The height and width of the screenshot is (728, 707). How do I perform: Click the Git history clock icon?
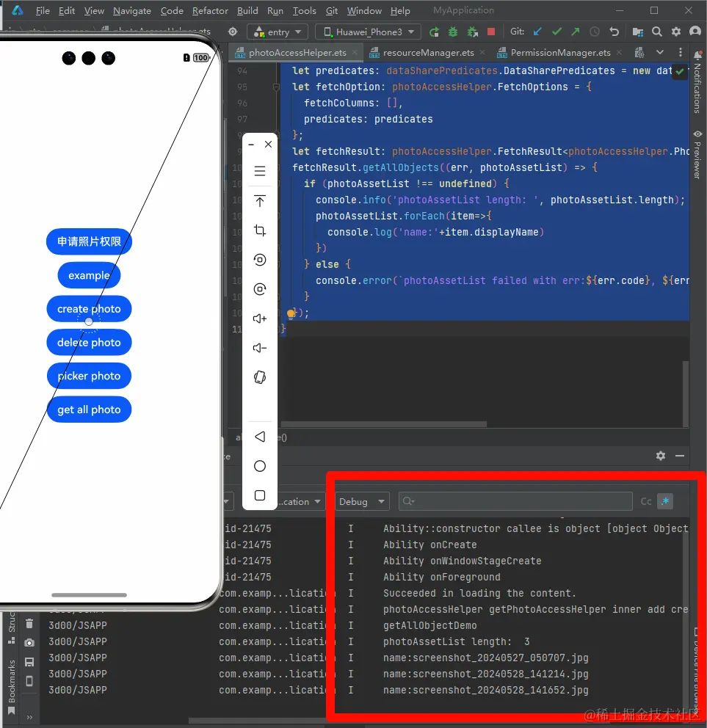click(595, 32)
